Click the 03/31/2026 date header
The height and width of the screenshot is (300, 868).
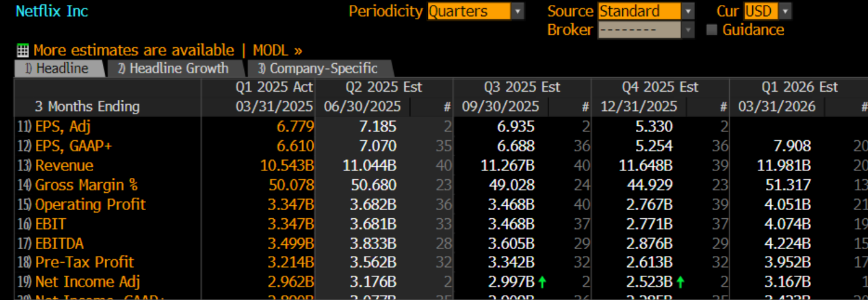click(x=777, y=107)
